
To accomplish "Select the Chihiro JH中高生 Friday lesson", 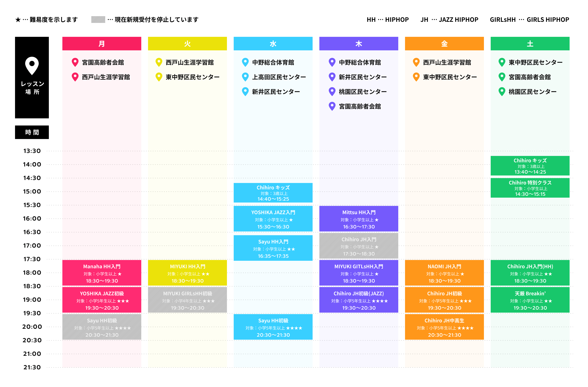I will 444,327.
